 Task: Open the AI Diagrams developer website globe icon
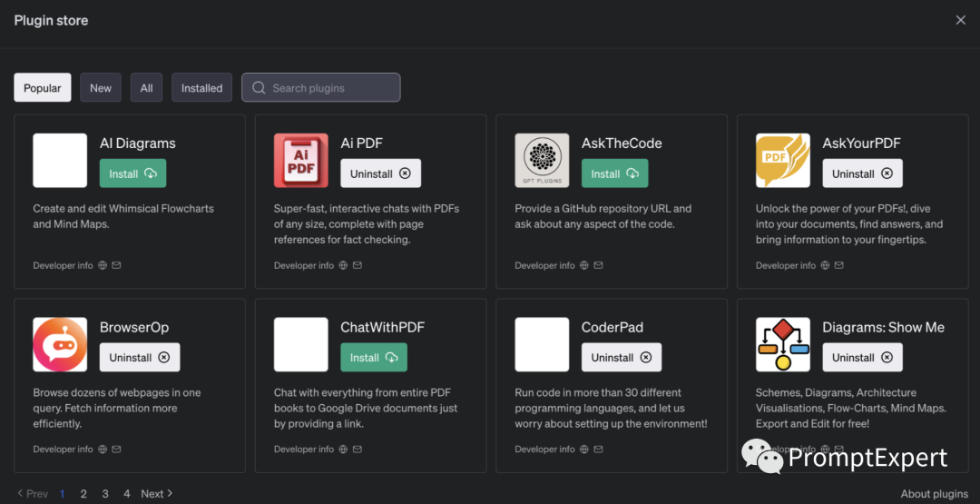[103, 265]
